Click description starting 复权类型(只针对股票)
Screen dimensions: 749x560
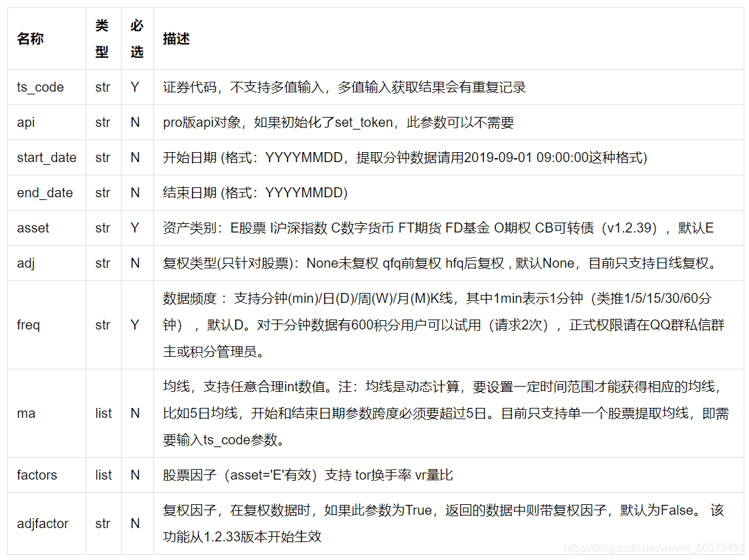pyautogui.click(x=441, y=264)
